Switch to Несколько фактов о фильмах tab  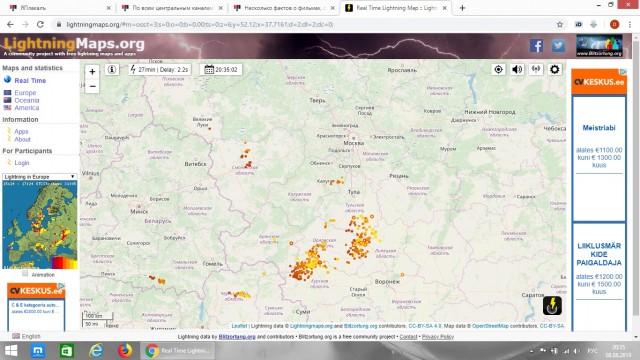pos(285,8)
